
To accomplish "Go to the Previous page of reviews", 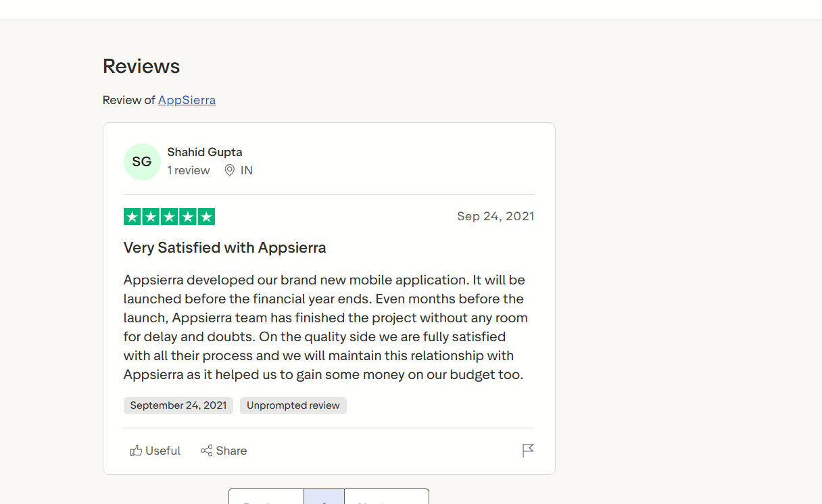I will (x=266, y=500).
